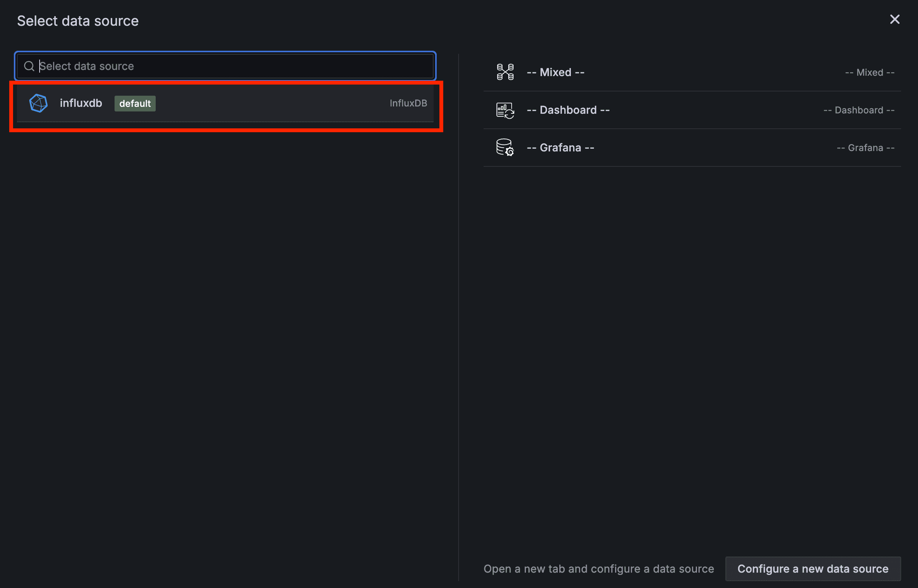Click the search magnifier icon

coord(29,66)
